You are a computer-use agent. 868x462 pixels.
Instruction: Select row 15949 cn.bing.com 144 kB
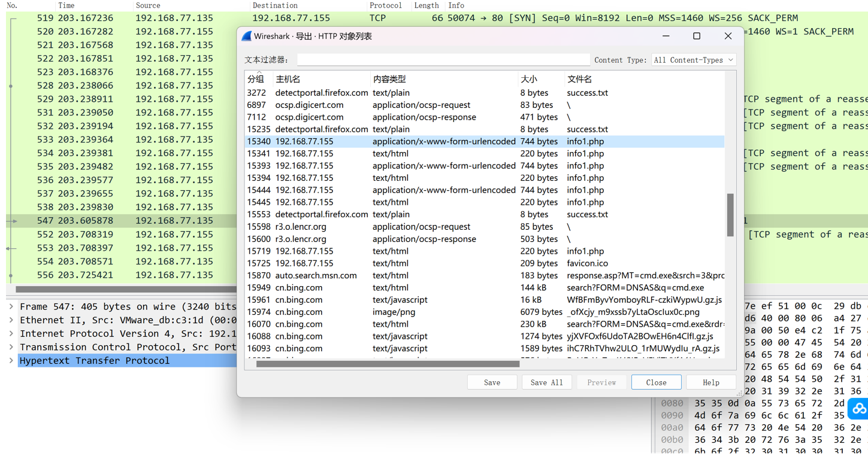click(485, 288)
